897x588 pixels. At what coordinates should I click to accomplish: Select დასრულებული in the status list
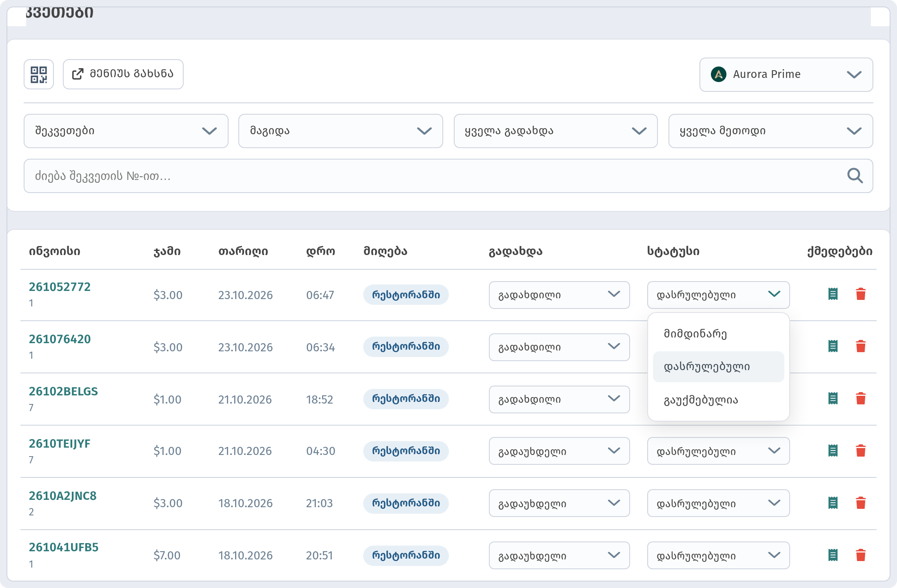click(x=719, y=367)
